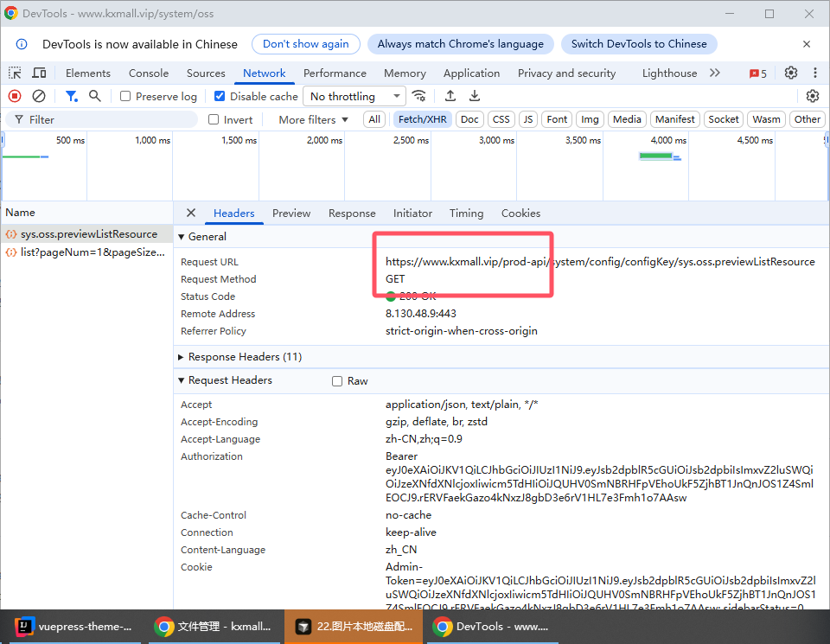Image resolution: width=830 pixels, height=644 pixels.
Task: Click the inspect element selector icon
Action: tap(15, 73)
